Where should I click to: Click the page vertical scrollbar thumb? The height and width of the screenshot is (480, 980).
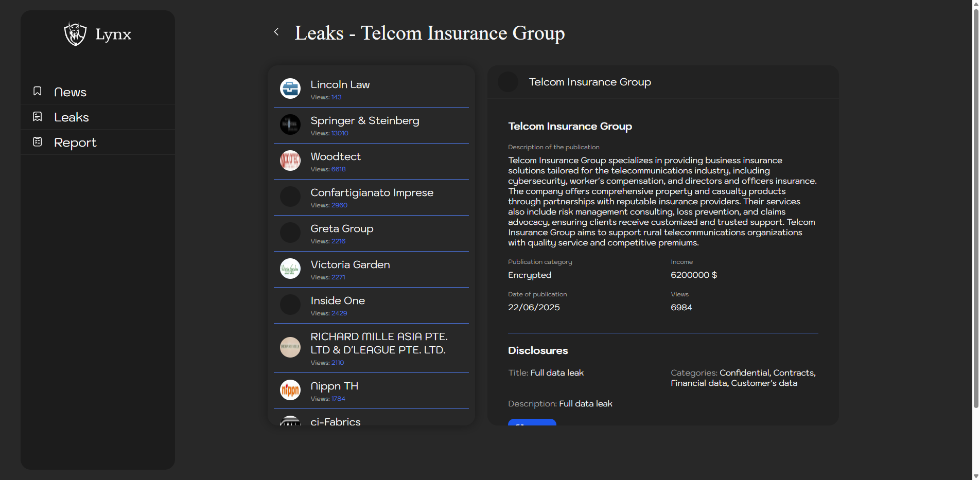pos(975,206)
